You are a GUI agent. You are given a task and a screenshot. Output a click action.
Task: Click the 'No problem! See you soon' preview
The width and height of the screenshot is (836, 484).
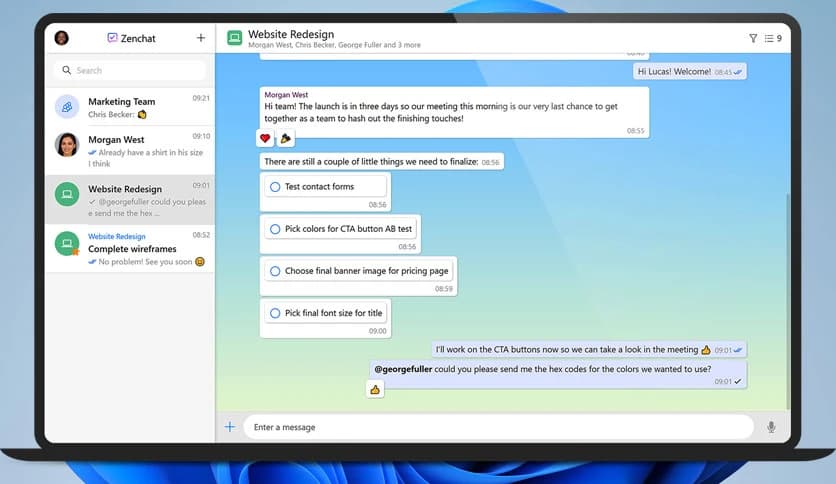(x=145, y=262)
